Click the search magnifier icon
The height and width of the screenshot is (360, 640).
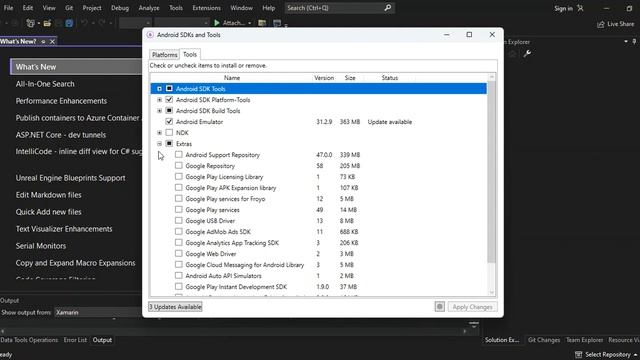click(x=387, y=8)
